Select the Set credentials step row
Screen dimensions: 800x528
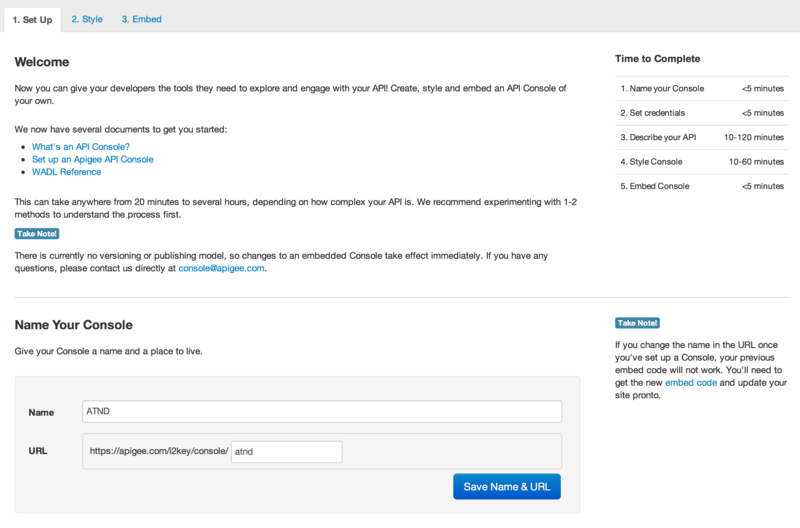[x=702, y=113]
